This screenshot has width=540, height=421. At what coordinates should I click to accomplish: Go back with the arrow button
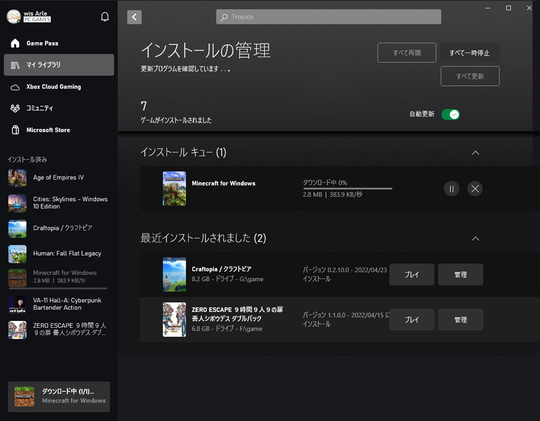click(x=134, y=17)
